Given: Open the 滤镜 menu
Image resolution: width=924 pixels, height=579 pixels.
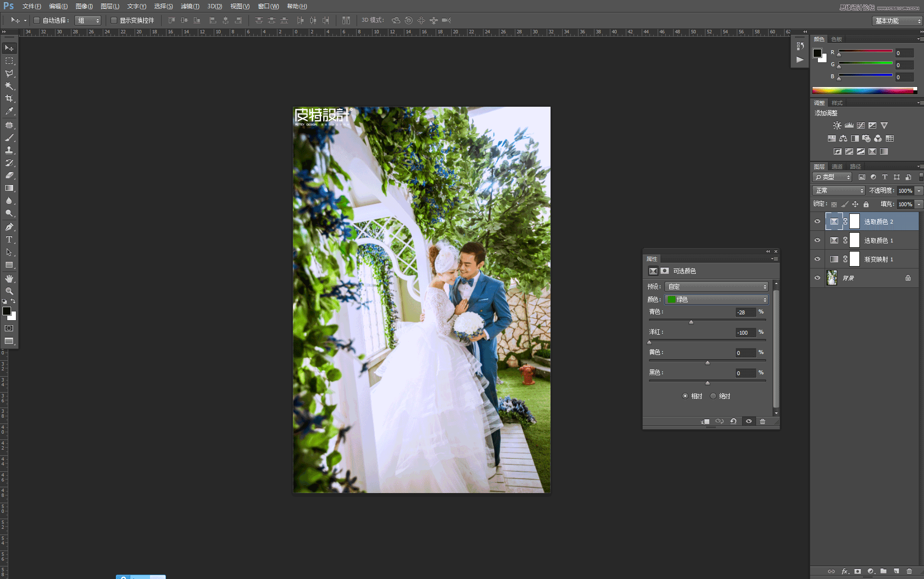Looking at the screenshot, I should [x=190, y=6].
